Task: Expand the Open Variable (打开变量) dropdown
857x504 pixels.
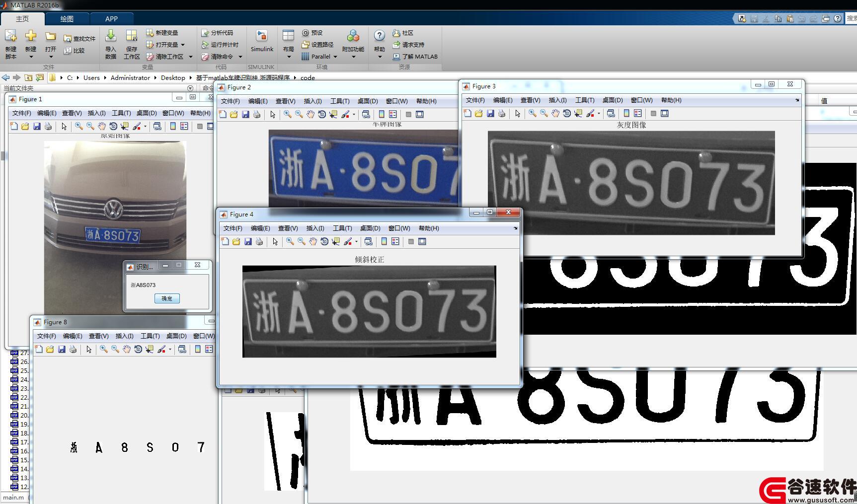Action: 183,45
